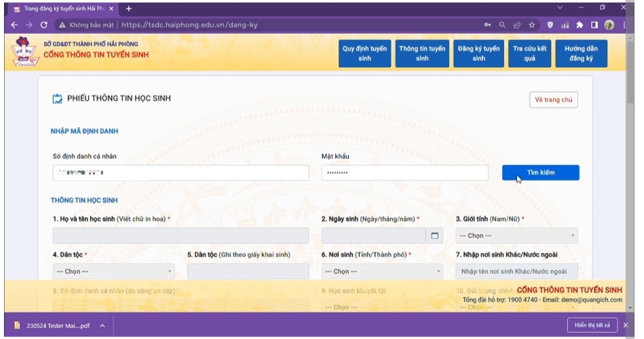This screenshot has width=644, height=339.
Task: Open the Giới tính dropdown
Action: (x=516, y=236)
